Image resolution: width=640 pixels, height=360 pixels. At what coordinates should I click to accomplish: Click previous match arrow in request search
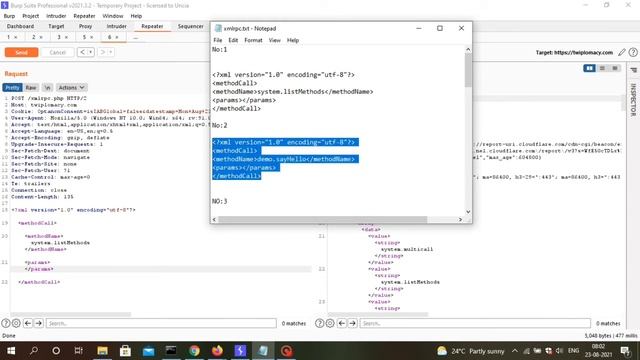[28, 323]
